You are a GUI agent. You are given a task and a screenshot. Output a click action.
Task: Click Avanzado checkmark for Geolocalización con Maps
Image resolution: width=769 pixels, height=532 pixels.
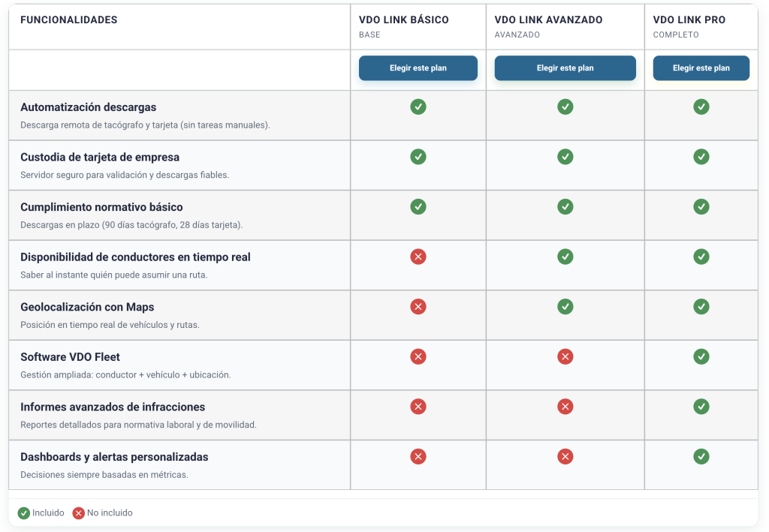(x=565, y=307)
